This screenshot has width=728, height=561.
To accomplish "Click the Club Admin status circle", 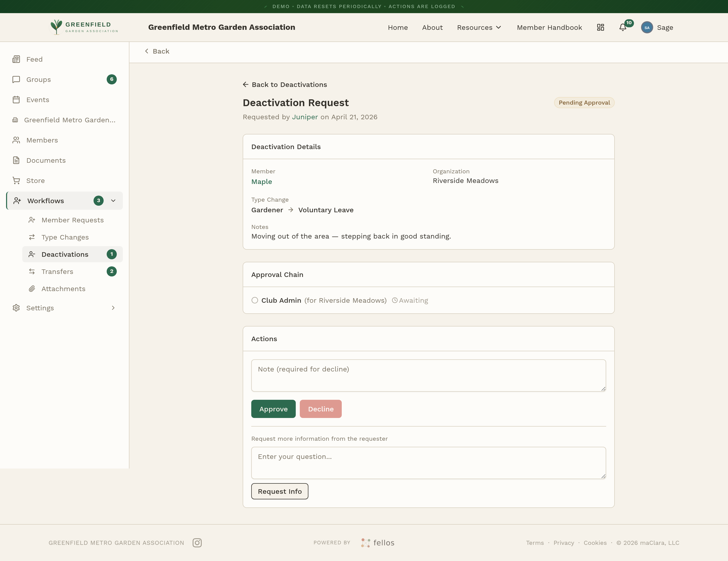I will (x=255, y=300).
